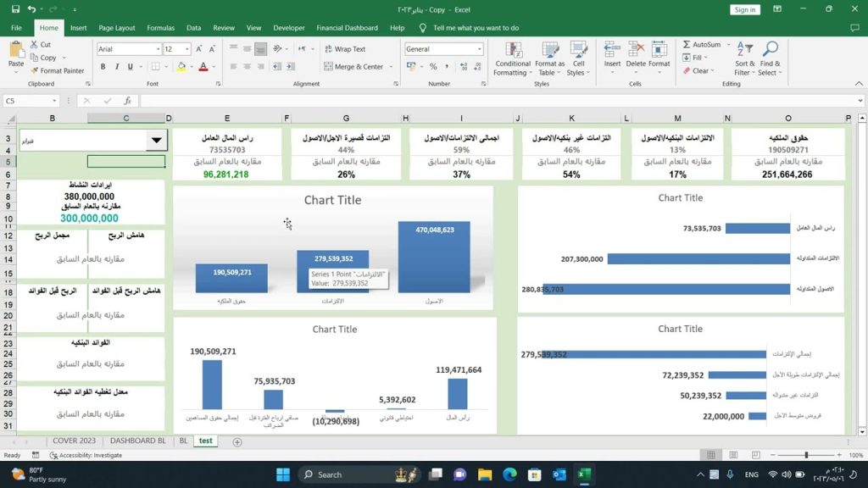
Task: Open Sort & Filter
Action: click(744, 58)
